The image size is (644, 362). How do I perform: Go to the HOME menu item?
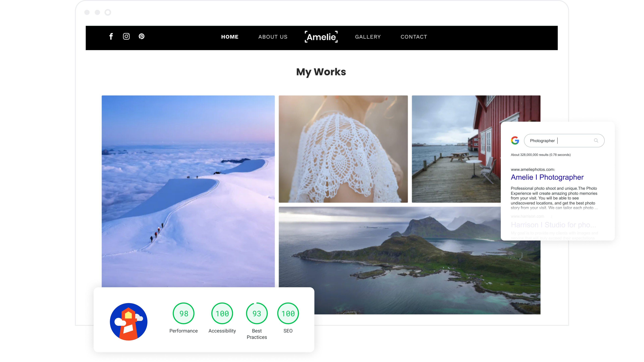(x=230, y=37)
